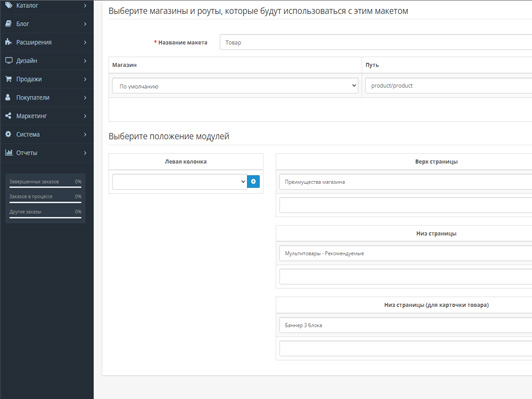Click the Путь column header
532x399 pixels.
click(372, 65)
